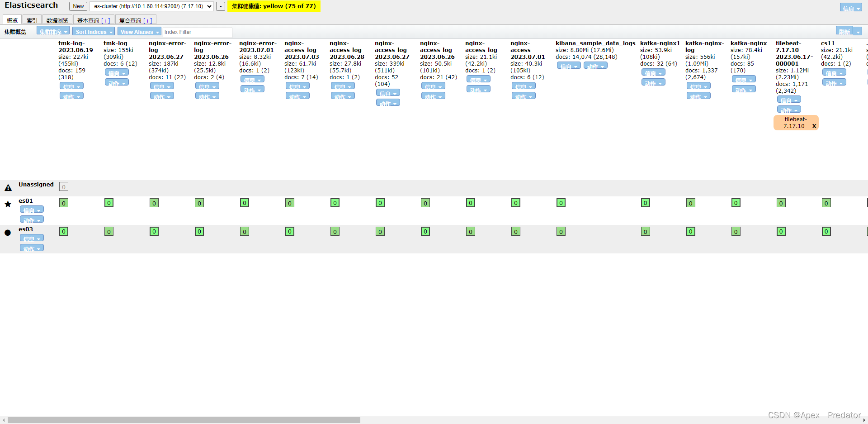Click the tmk-log-2023.06.19 index name
This screenshot has height=424, width=868.
pyautogui.click(x=75, y=47)
